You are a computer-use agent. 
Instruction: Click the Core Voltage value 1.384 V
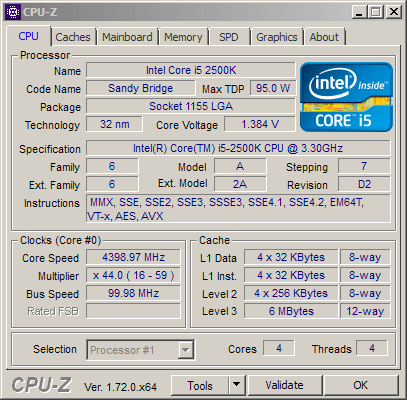coord(260,124)
